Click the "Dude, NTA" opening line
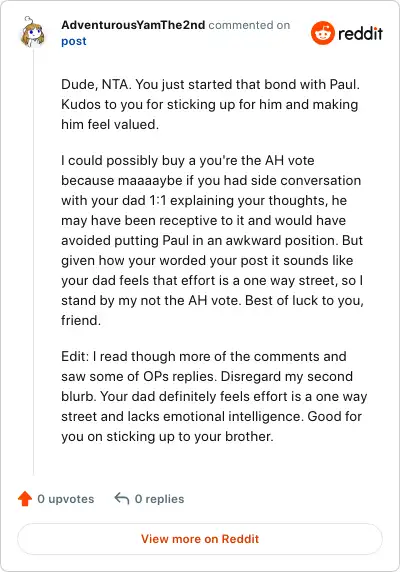Screen dimensions: 400x572 [x=210, y=85]
